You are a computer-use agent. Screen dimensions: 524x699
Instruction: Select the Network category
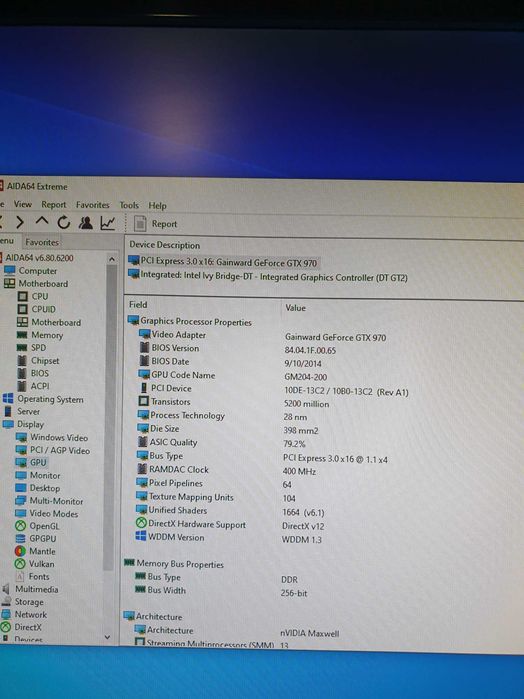pyautogui.click(x=24, y=614)
